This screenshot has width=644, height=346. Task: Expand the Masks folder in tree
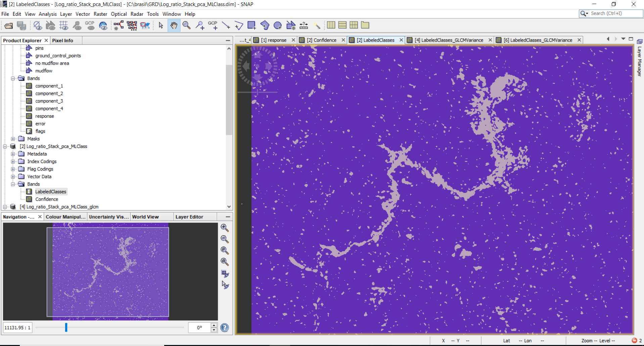coord(13,139)
